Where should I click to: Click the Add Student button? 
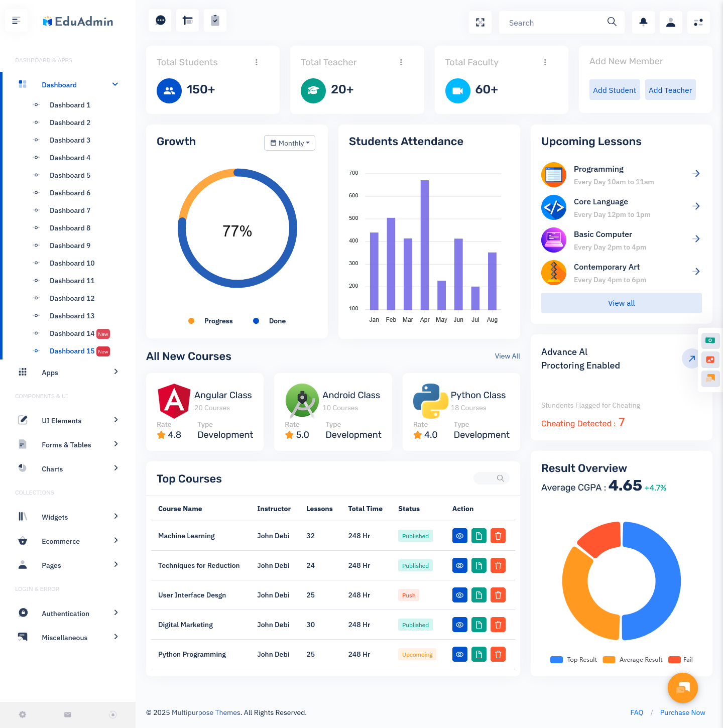click(614, 90)
